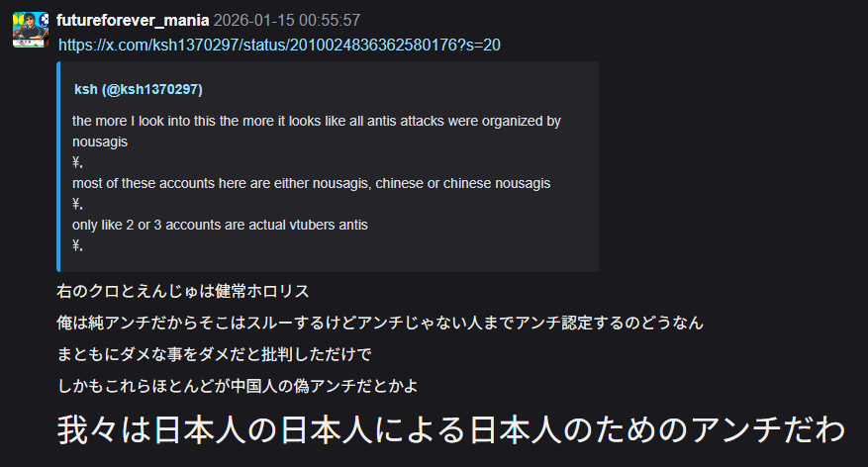Click embed line starting 'the more I look'
Viewport: 868px width, 467px height.
(316, 121)
